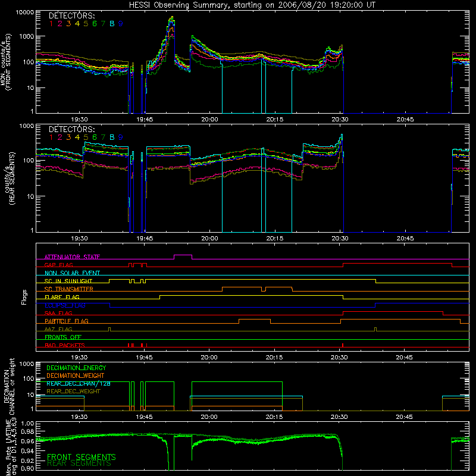Click the 19:45 time label under the rear segments plot

pyautogui.click(x=145, y=239)
